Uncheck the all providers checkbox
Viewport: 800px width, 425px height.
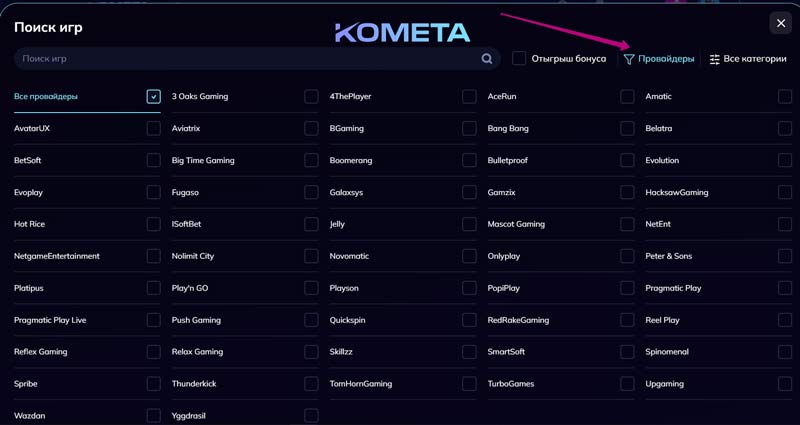tap(153, 97)
